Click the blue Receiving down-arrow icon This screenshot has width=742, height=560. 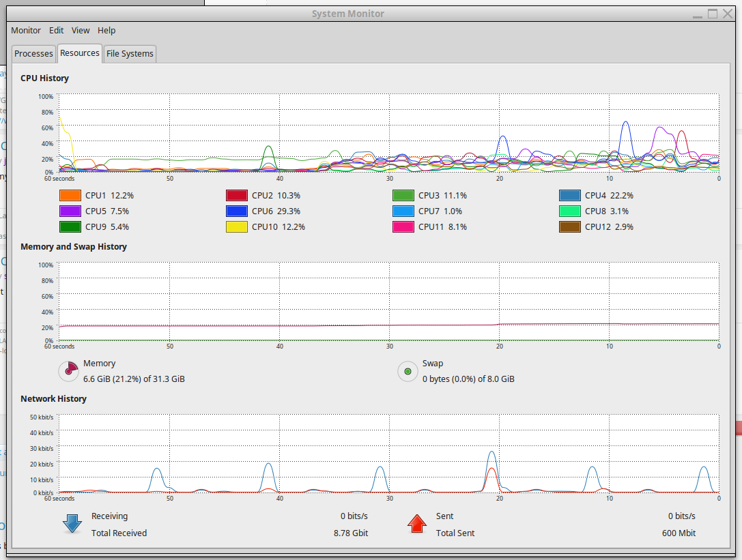pos(72,524)
